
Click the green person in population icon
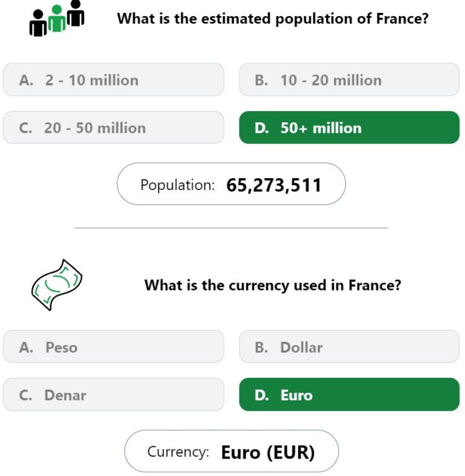point(56,19)
